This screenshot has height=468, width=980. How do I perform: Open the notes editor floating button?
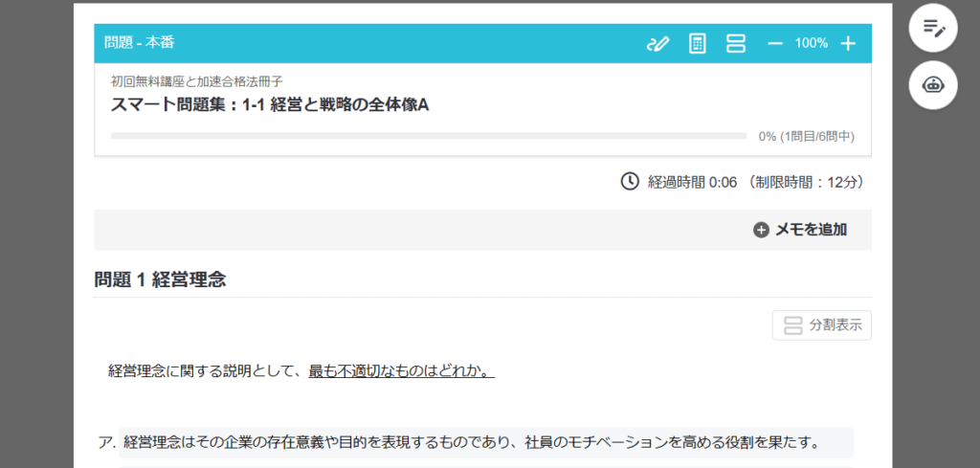pyautogui.click(x=933, y=29)
